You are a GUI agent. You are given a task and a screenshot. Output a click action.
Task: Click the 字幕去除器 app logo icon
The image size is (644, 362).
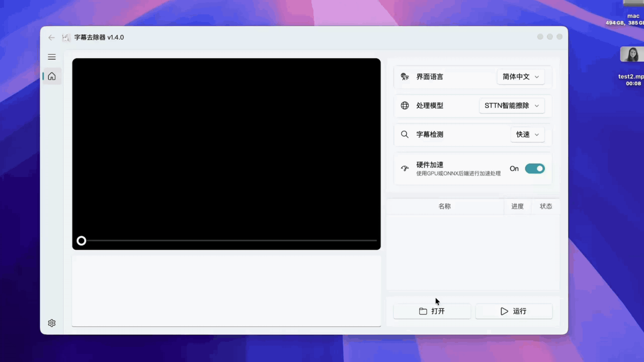[x=65, y=37]
